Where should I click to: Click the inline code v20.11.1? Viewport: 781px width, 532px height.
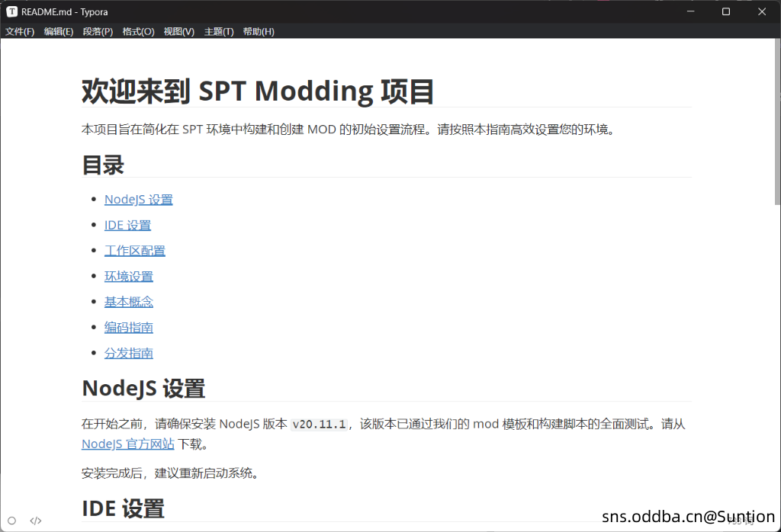[x=320, y=424]
